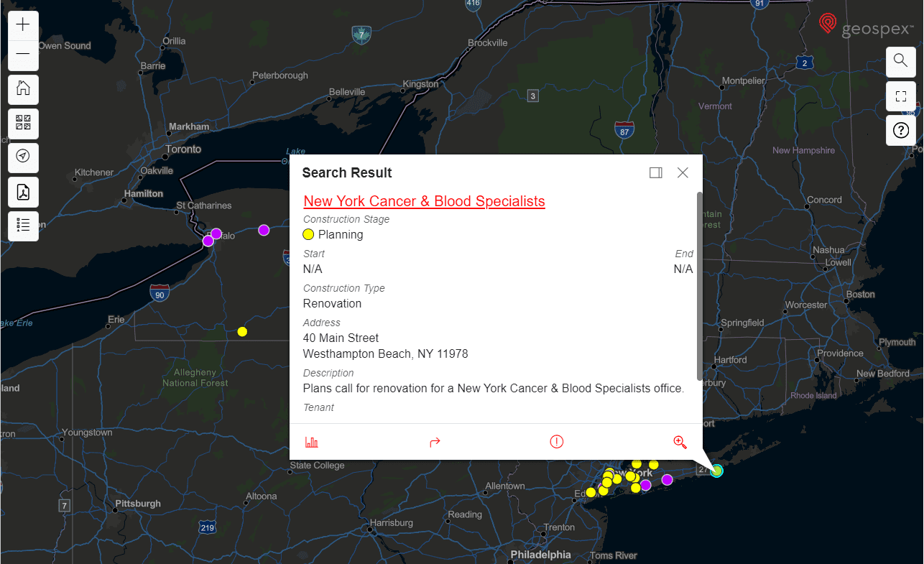Export the map as PDF
Screen dimensions: 924x564
(23, 192)
